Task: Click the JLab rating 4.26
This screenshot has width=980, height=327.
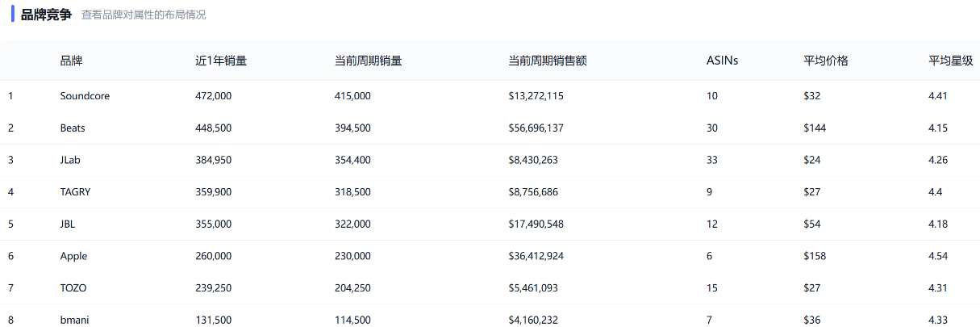Action: 938,160
